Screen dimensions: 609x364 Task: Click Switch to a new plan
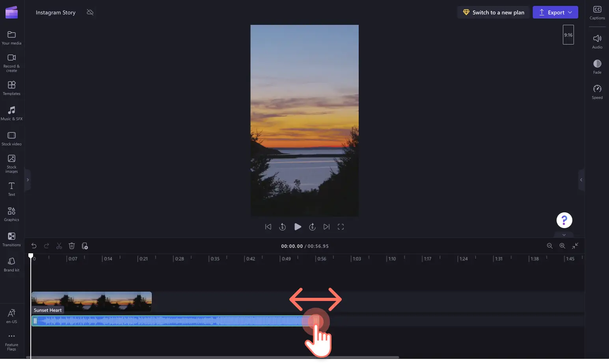(494, 12)
